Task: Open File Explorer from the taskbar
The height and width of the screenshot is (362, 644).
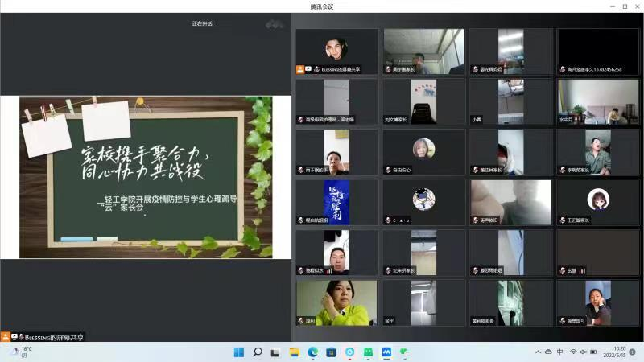Action: pos(294,352)
